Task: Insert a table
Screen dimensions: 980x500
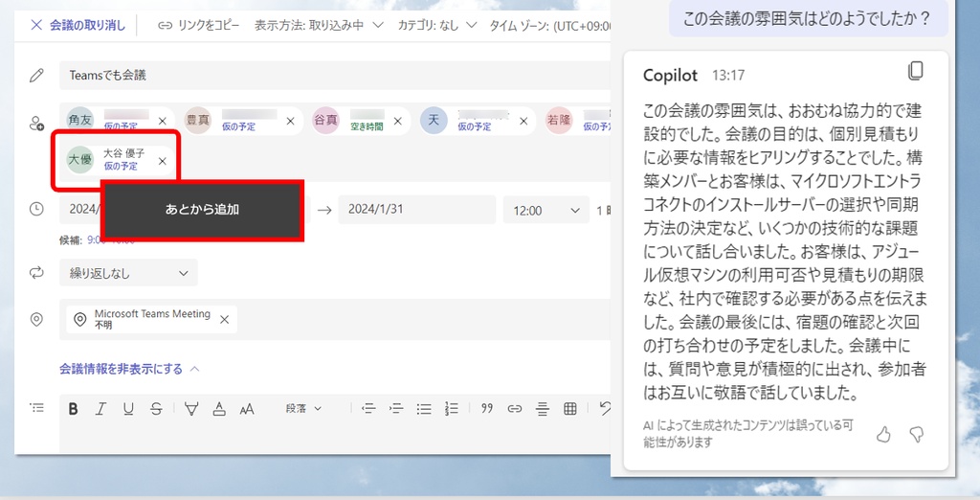Action: 570,409
